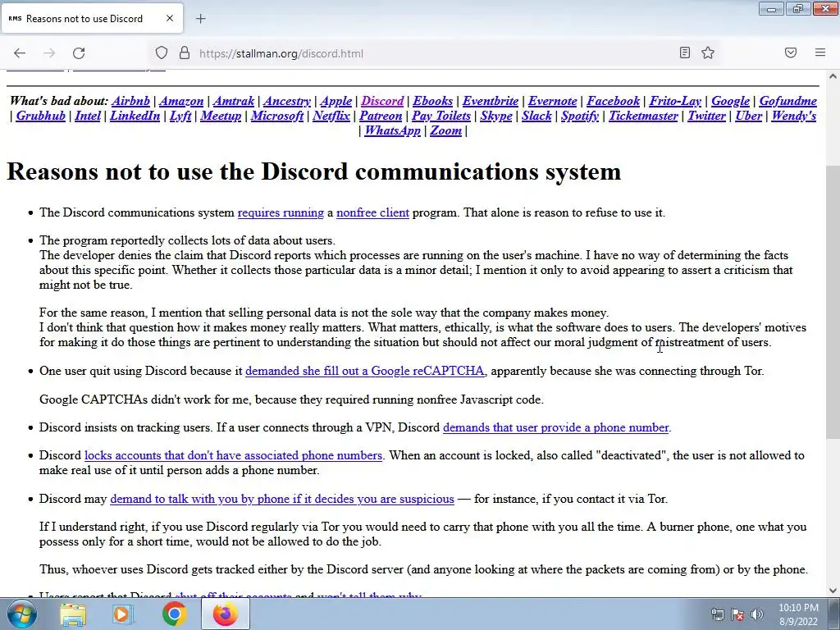Viewport: 840px width, 630px height.
Task: Click the scrollbar up arrow
Action: point(833,76)
